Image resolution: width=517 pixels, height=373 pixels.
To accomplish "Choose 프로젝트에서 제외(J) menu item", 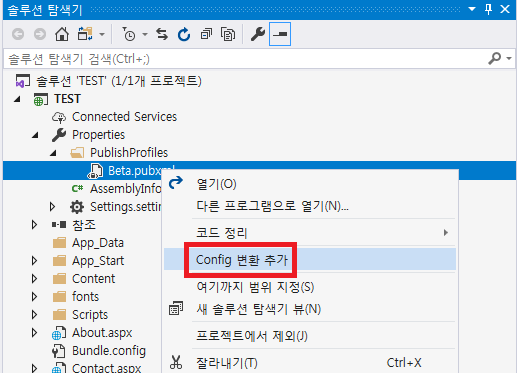I will (310, 336).
